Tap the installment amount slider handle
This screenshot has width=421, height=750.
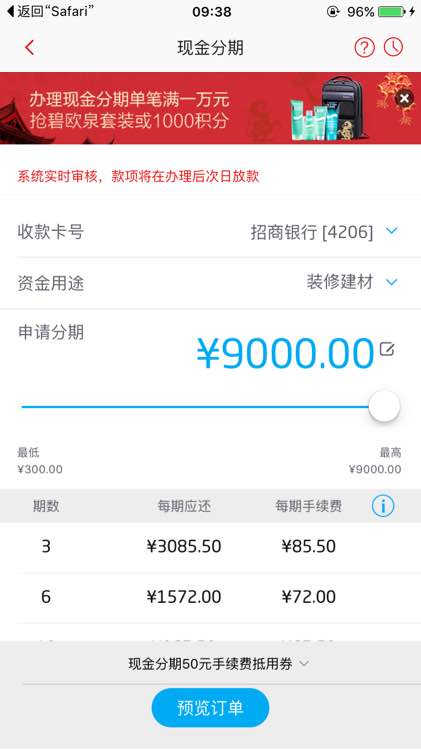click(x=384, y=407)
